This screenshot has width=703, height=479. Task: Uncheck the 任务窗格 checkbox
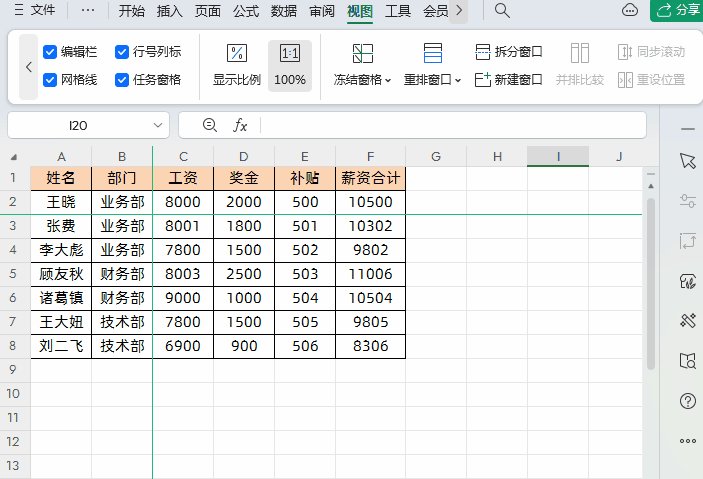tap(122, 80)
